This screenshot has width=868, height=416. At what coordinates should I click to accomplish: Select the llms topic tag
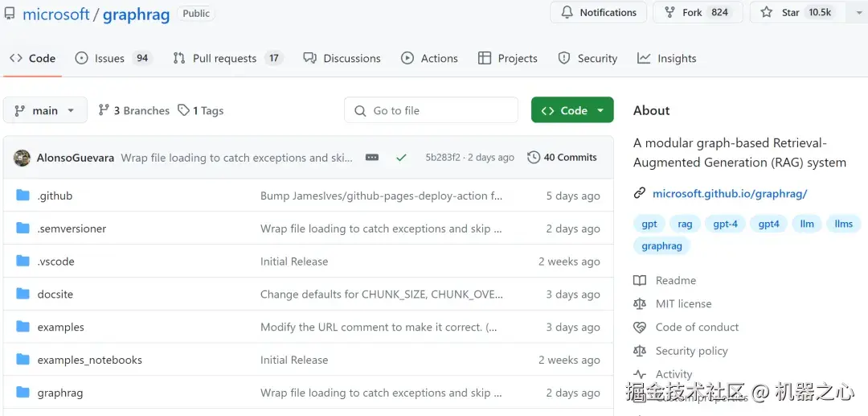click(843, 224)
